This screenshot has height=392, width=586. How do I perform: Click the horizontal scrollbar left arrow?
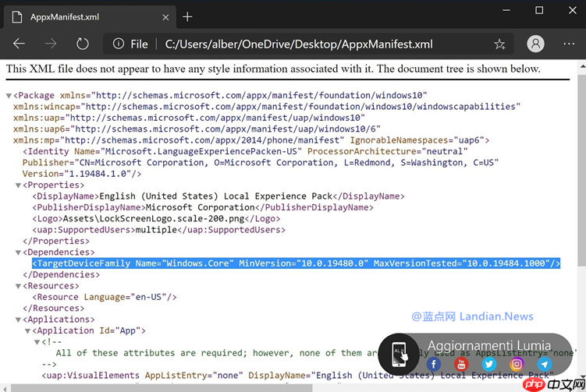coord(5,389)
